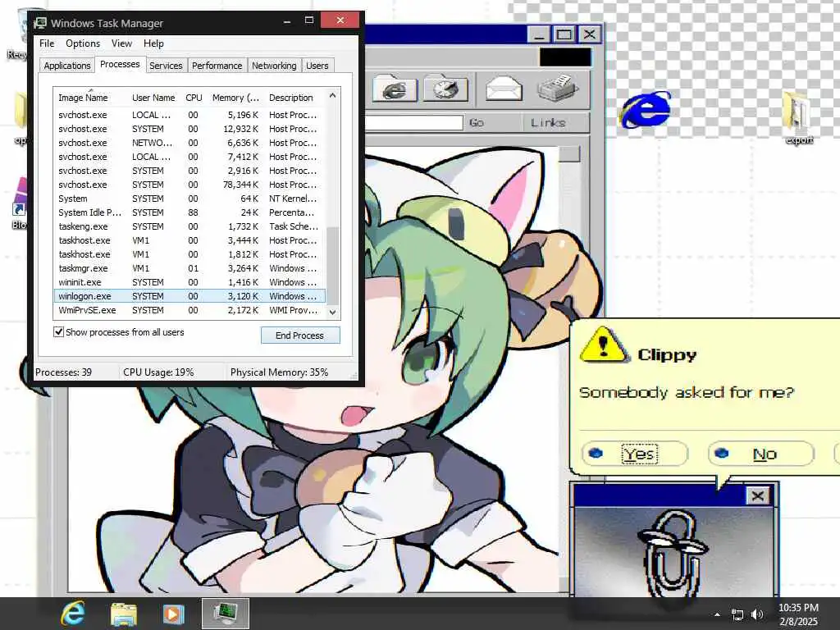Click the volume speaker tray icon
The height and width of the screenshot is (630, 840).
757,614
